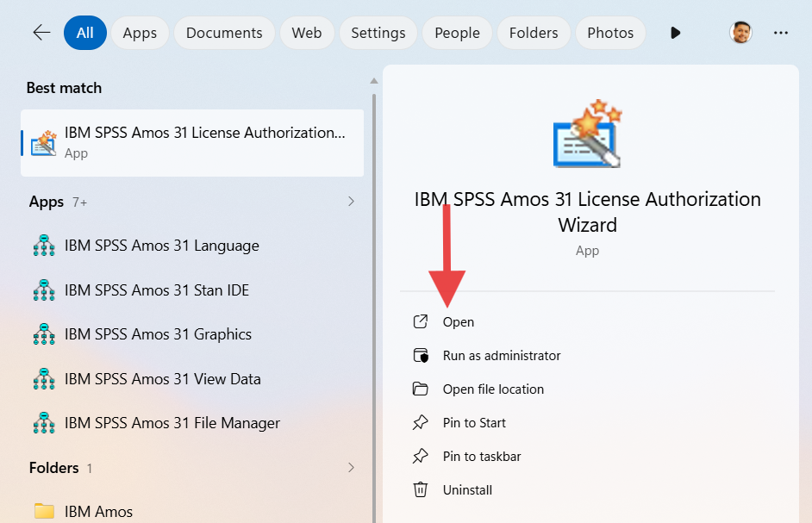Expand the Apps 7+ section chevron
Image resolution: width=812 pixels, height=523 pixels.
tap(351, 201)
